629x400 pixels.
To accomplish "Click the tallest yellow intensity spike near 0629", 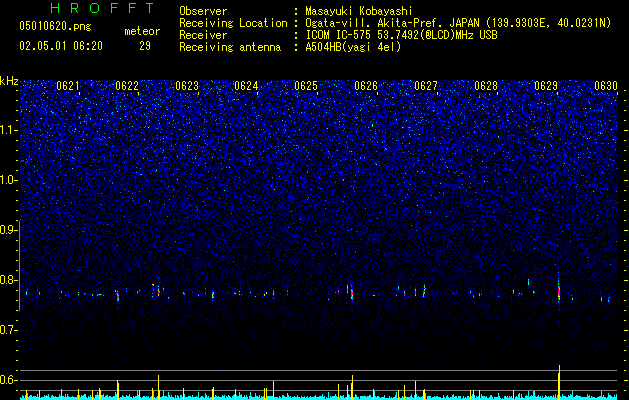I will pos(559,382).
